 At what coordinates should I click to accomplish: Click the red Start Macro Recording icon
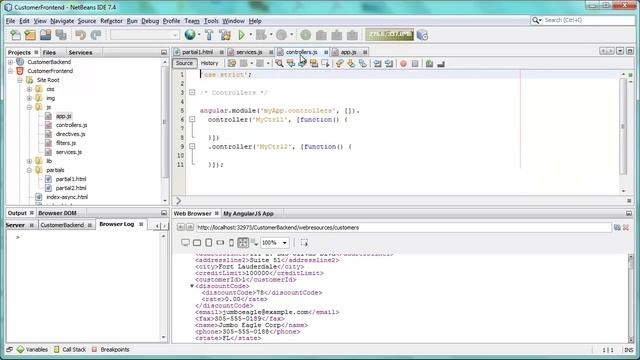tap(403, 64)
